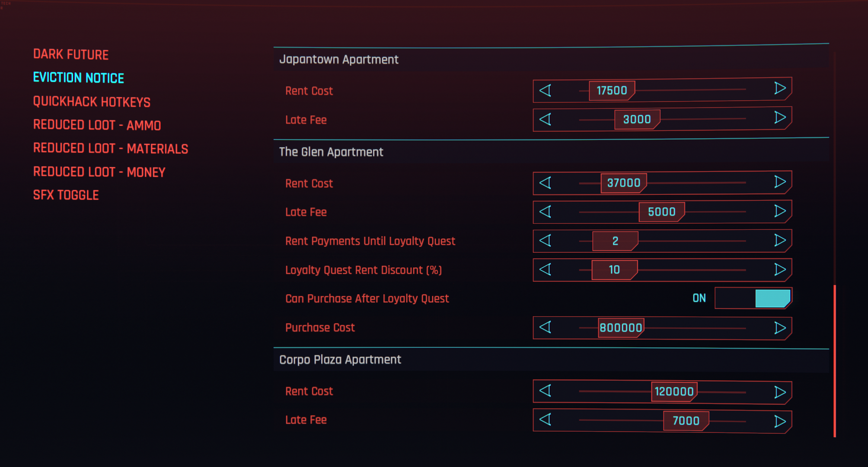
Task: Increase Corpo Plaza Late Fee with right arrow
Action: click(x=780, y=421)
